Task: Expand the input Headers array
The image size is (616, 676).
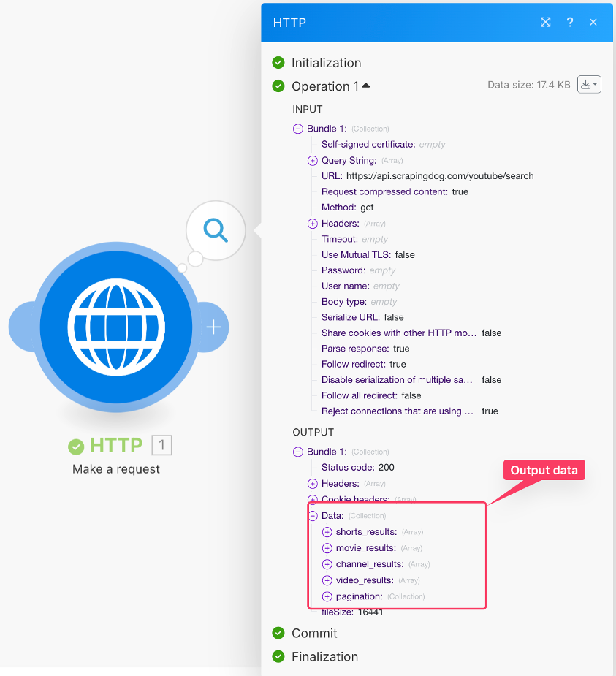Action: coord(313,224)
